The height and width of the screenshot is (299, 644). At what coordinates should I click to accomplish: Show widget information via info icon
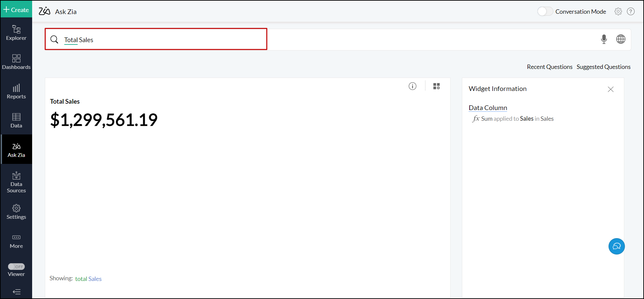[x=412, y=86]
